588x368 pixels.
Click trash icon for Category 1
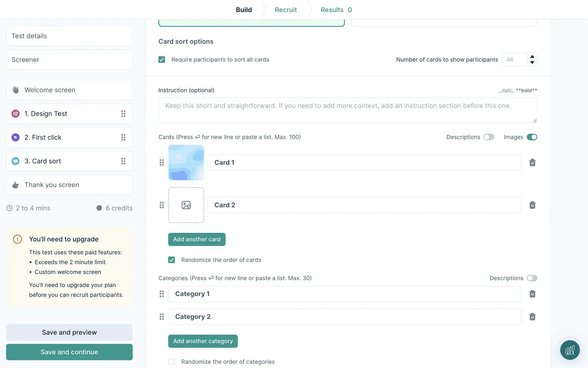532,294
